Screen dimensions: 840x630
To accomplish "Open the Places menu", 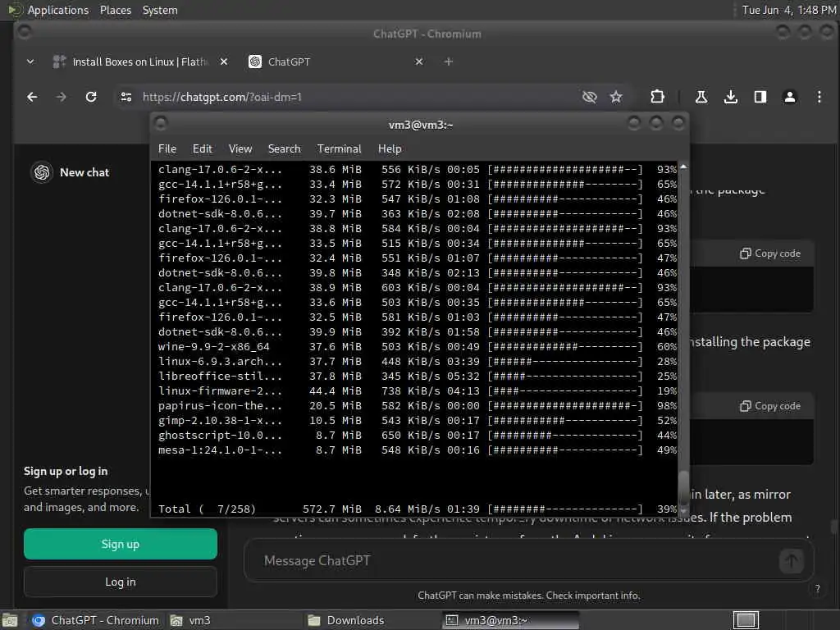I will (x=115, y=10).
